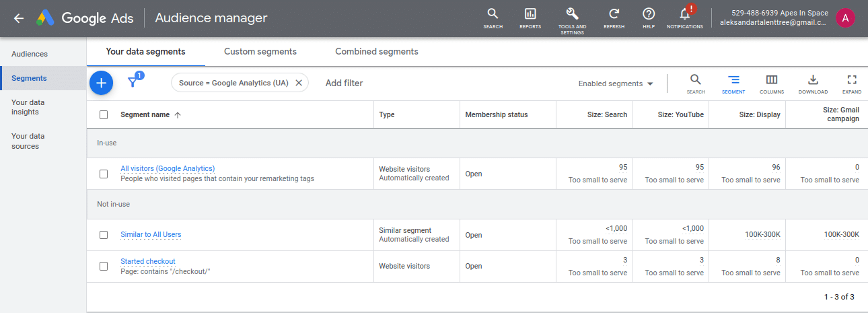Open Started checkout segment
The image size is (868, 313).
click(148, 261)
